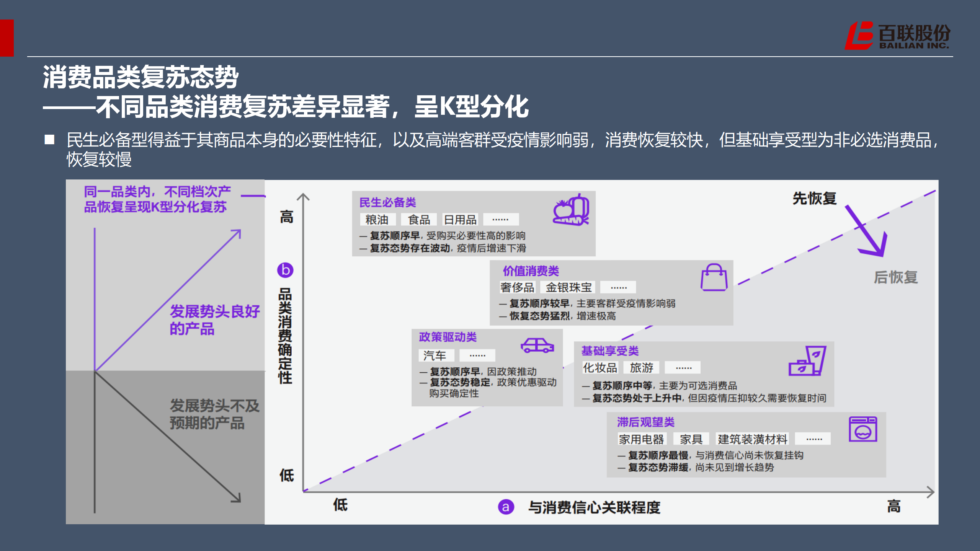Click the red accent bar at left

[x=7, y=38]
